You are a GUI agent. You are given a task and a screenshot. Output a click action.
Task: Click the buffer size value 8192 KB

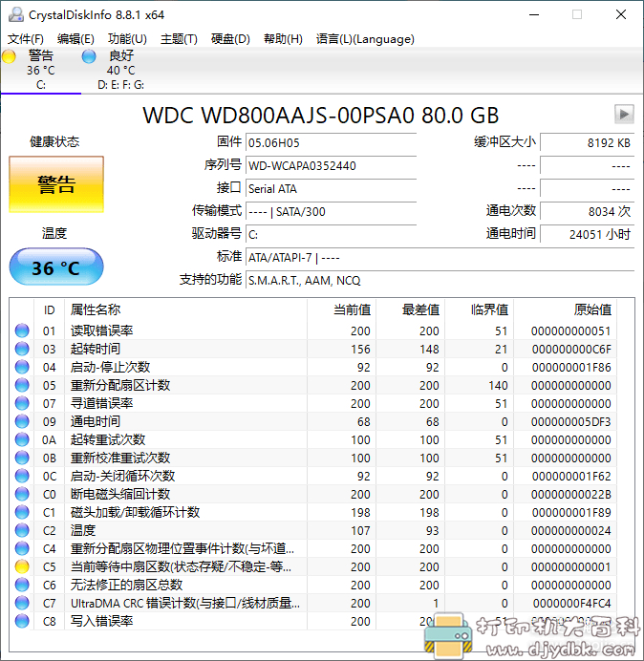(x=587, y=143)
